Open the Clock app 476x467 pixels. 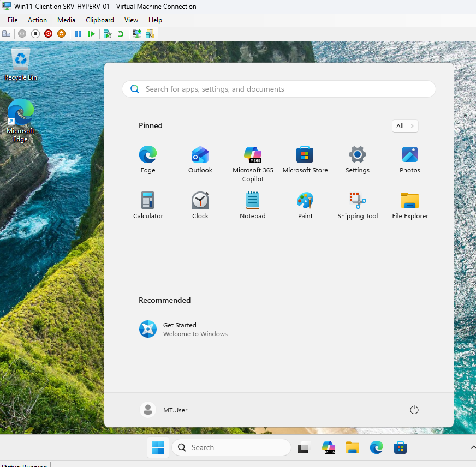click(x=200, y=206)
